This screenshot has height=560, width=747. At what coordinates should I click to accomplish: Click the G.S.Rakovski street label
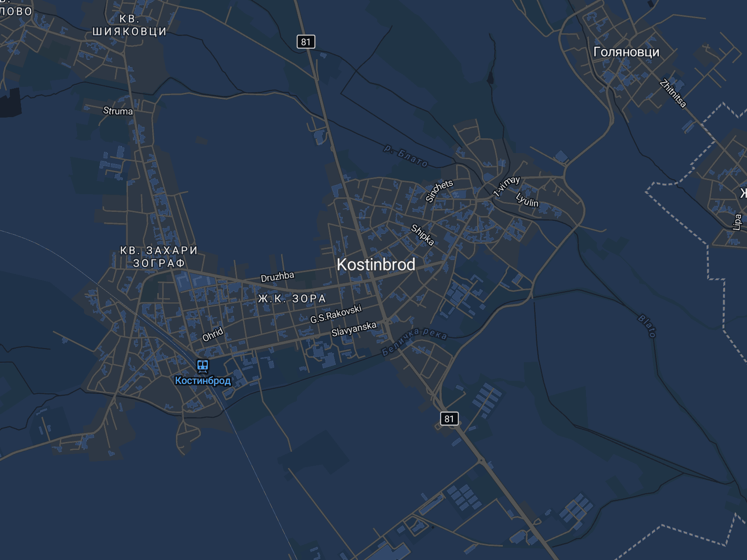click(336, 315)
